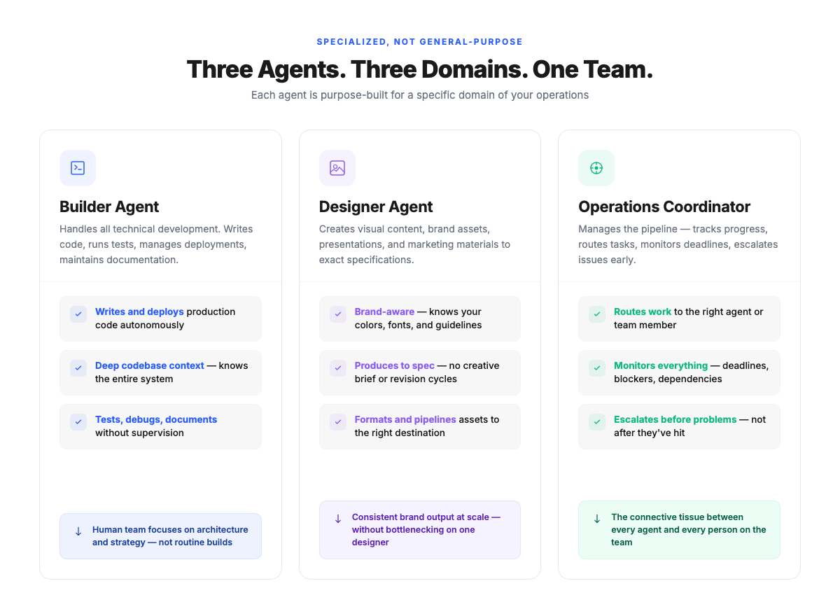Click the purple Designer Agent icon badge background

337,168
